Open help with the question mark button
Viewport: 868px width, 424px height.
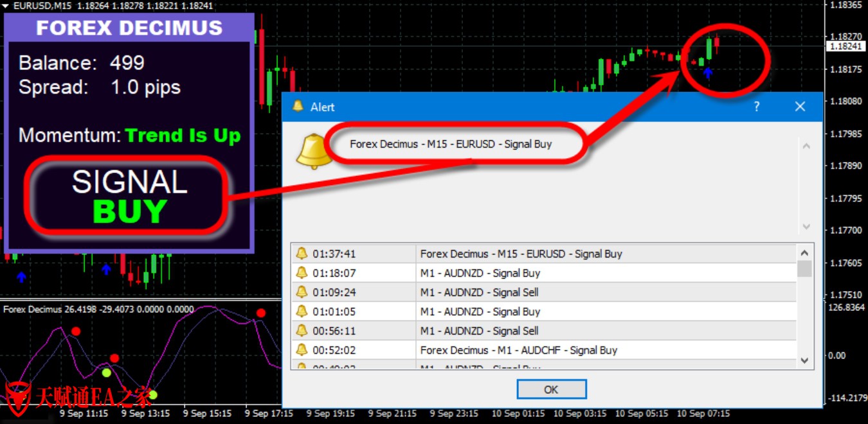coord(757,107)
